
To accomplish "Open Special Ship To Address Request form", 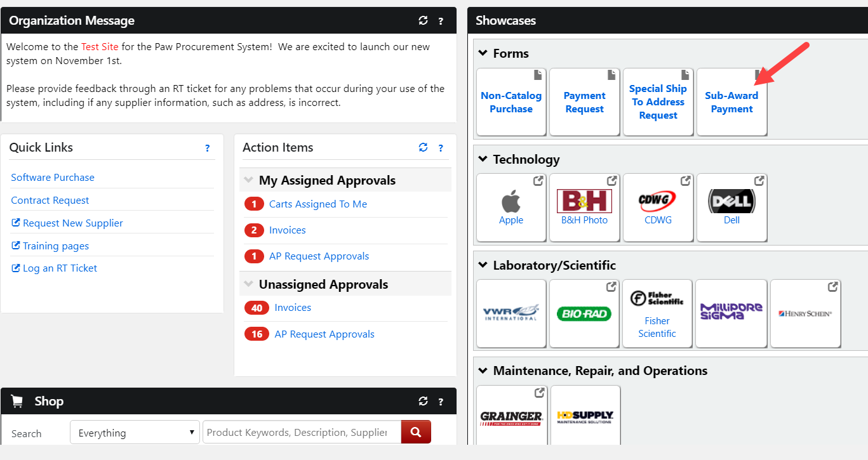I will [658, 102].
